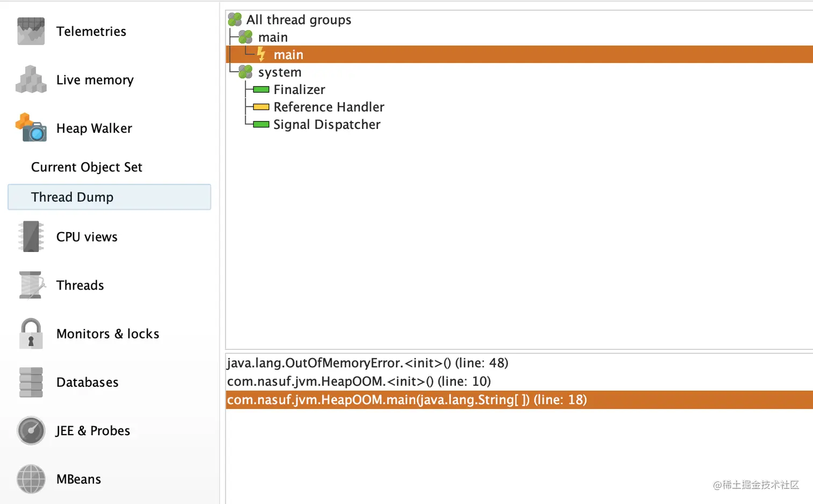Select the HeapOOM.main line 18 stack frame
Screen dimensions: 813x504
[x=519, y=400]
